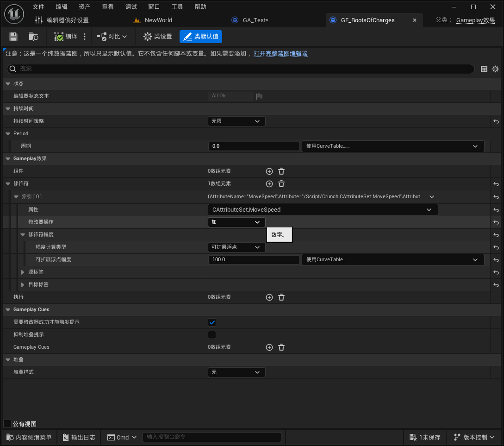Open the 内容侧滑菜单 content drawer
Screen dimensions: 504x446
coord(29,437)
